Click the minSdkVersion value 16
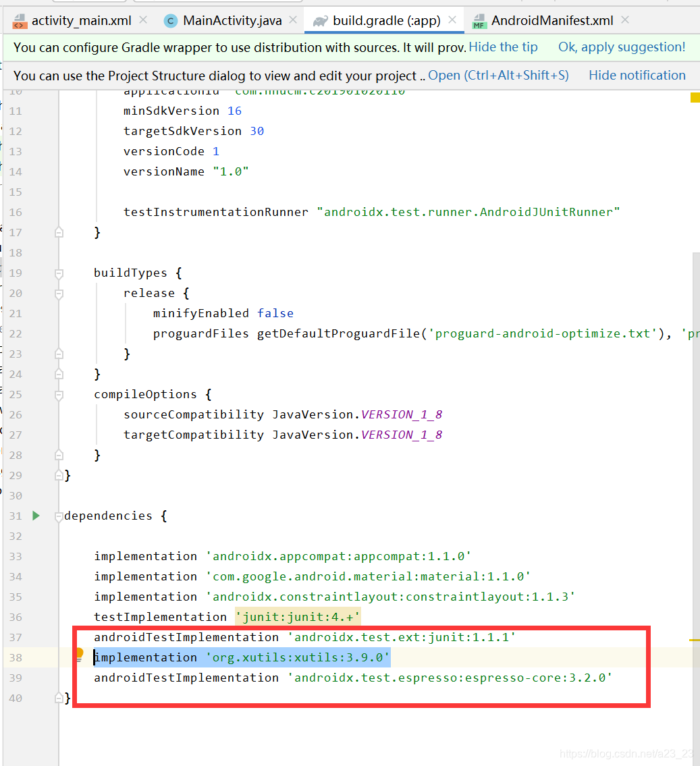 click(x=234, y=111)
